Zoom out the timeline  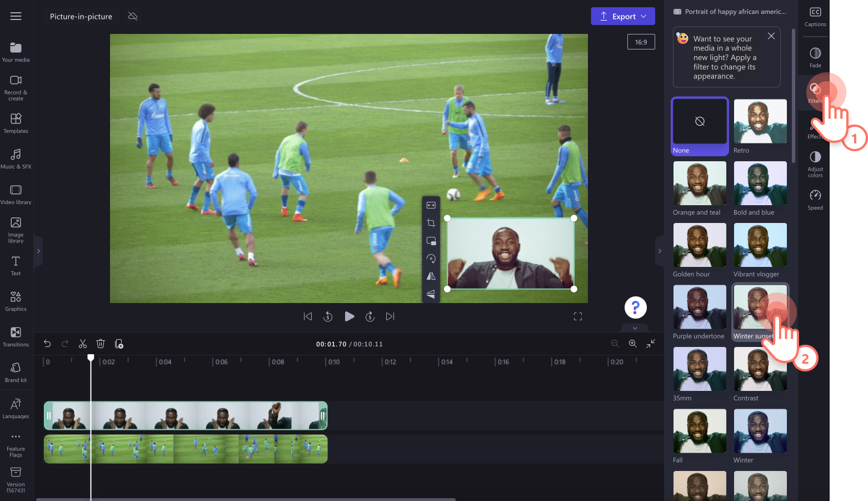pyautogui.click(x=615, y=344)
